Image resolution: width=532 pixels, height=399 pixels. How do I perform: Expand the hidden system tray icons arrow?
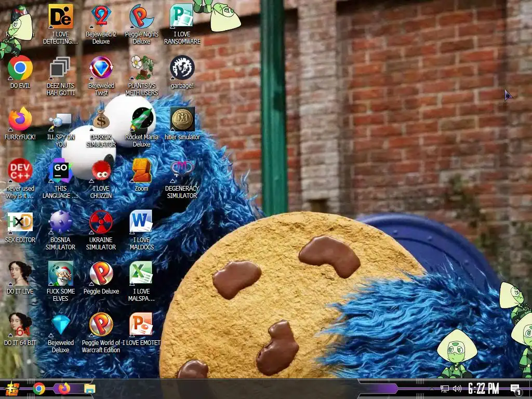432,389
